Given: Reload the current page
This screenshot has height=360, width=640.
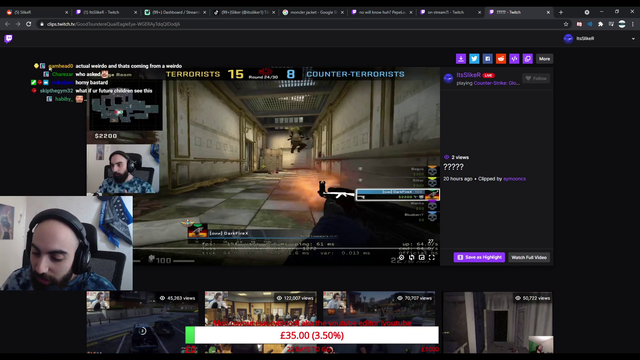Looking at the screenshot, I should [29, 24].
